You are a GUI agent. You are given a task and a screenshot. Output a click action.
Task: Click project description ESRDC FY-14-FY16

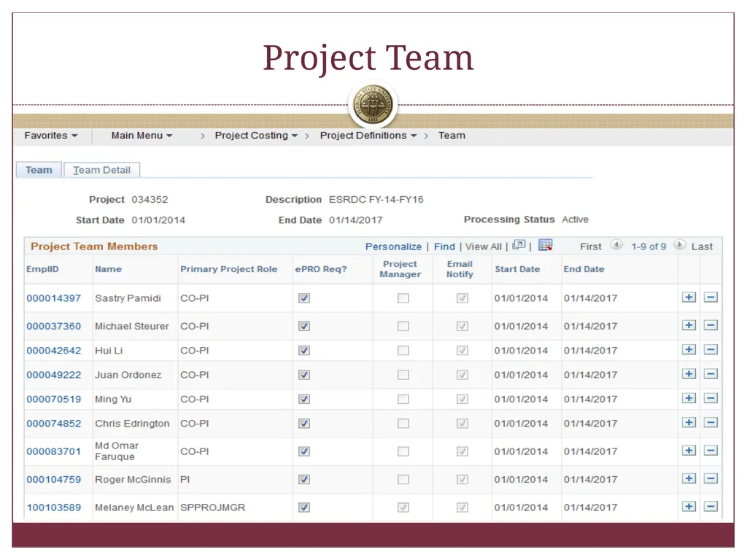[x=376, y=200]
